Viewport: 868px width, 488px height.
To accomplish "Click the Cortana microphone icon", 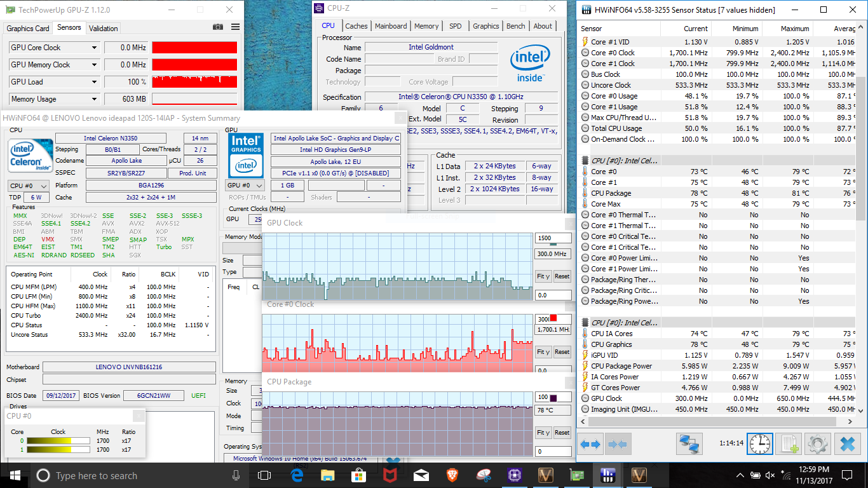I will [236, 475].
